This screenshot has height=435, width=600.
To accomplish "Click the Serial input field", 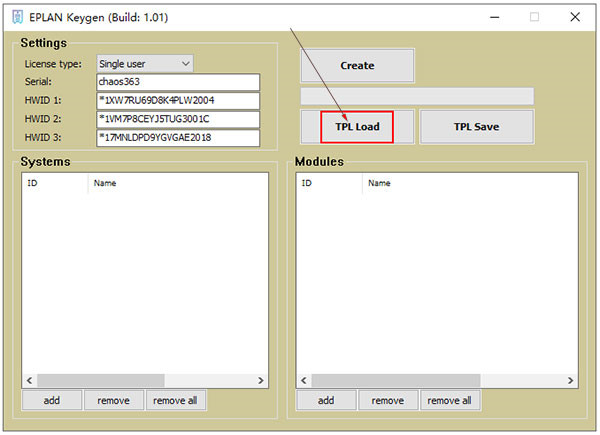I will coord(178,82).
